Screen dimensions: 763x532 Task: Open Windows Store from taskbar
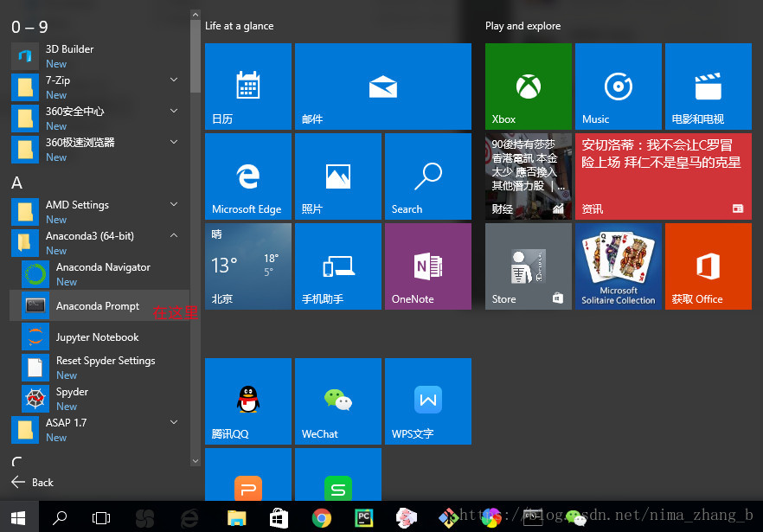(279, 518)
